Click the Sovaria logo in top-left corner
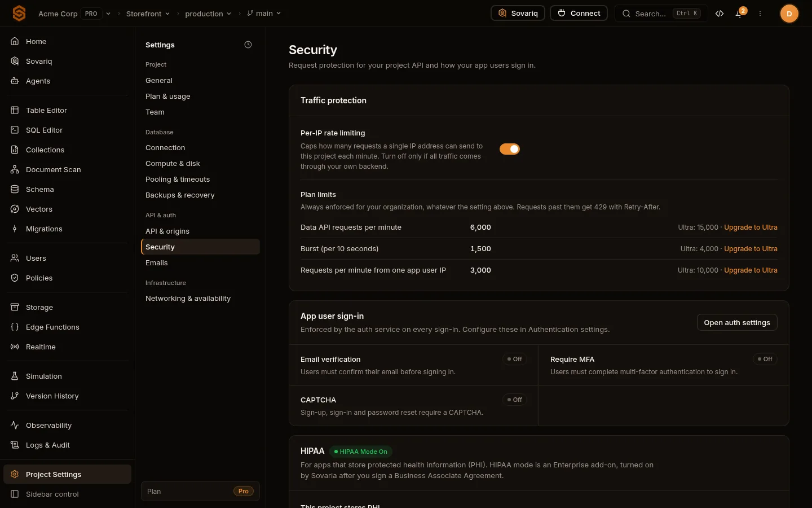The image size is (812, 508). click(19, 13)
